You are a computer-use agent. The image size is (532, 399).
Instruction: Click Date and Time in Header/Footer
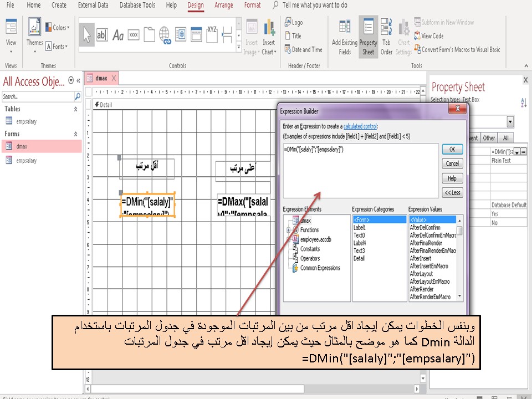pyautogui.click(x=303, y=49)
